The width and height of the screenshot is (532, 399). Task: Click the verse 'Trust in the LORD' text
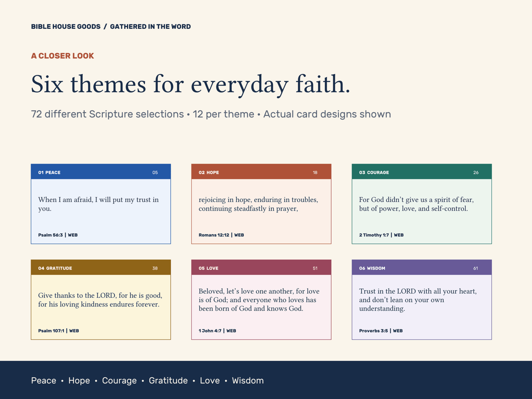(418, 300)
